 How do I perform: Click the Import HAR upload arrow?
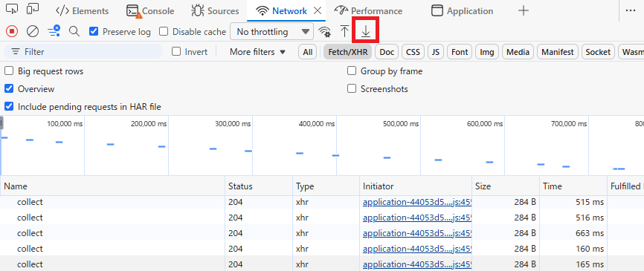[344, 32]
